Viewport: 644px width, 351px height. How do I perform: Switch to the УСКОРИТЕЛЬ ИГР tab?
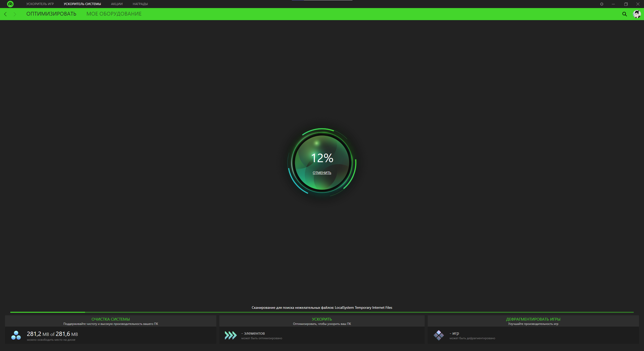pyautogui.click(x=40, y=4)
